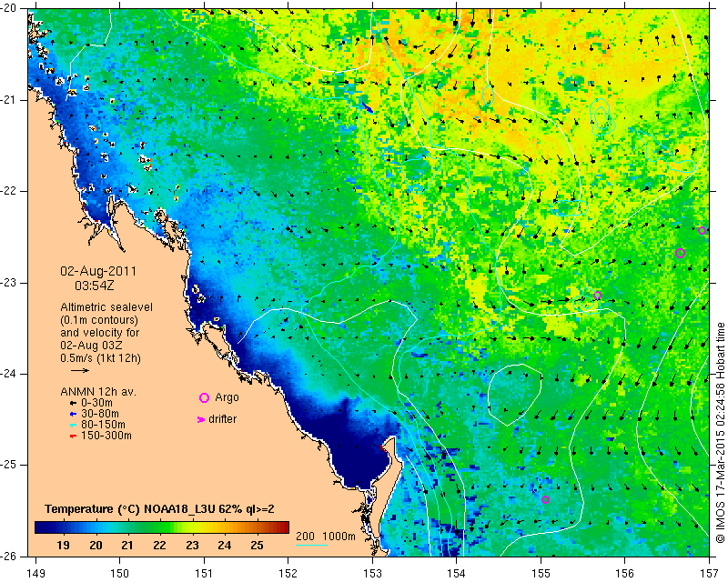Click the '03:54Z' time label
Screen dimensions: 728x582
pyautogui.click(x=95, y=286)
